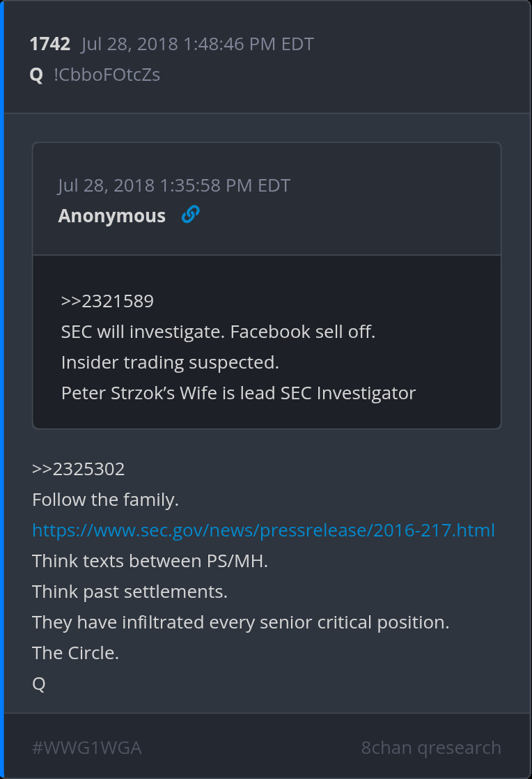
Task: Select the bold Q author name
Action: (36, 75)
